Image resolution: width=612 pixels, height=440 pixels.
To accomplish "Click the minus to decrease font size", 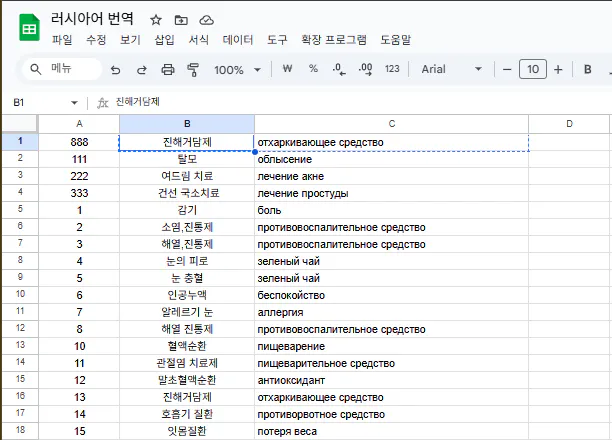I will click(507, 69).
